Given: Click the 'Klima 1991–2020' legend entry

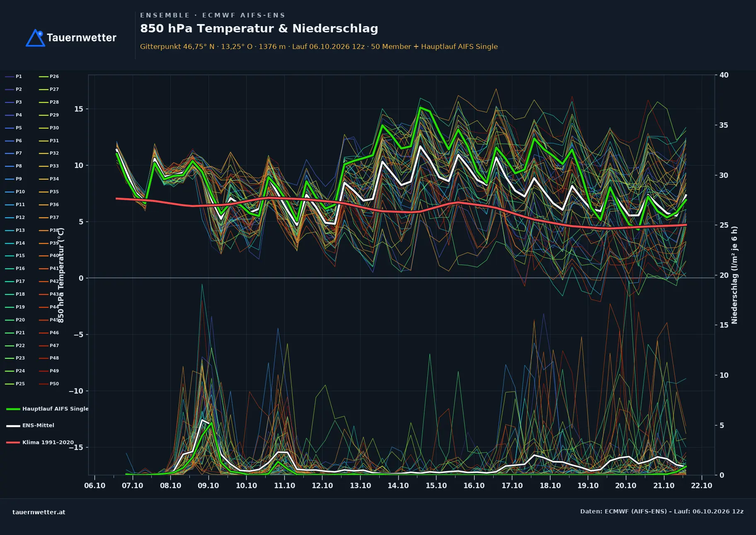Looking at the screenshot, I should coord(40,443).
